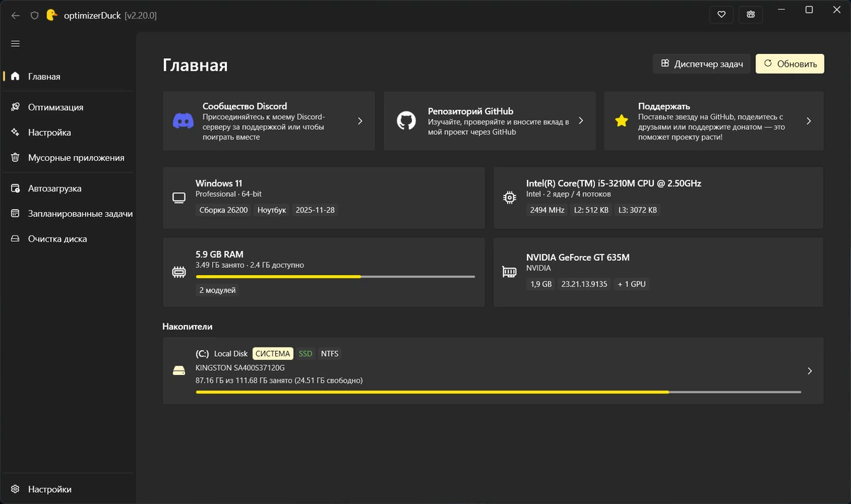Viewport: 851px width, 504px height.
Task: Click the NTFS tag
Action: coord(330,353)
